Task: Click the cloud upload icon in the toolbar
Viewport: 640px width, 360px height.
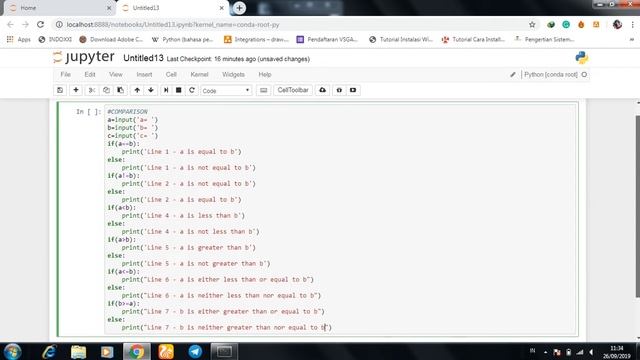Action: (322, 90)
